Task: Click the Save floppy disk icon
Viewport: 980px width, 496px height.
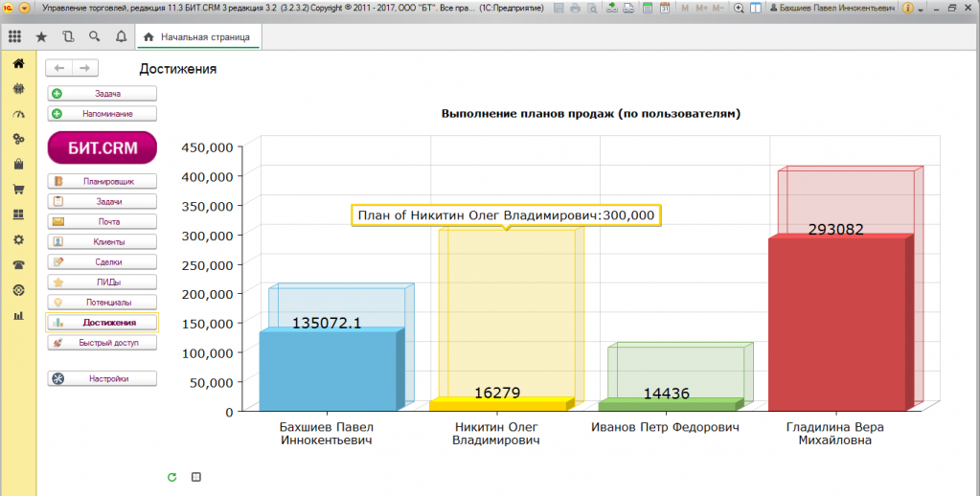Action: click(x=558, y=8)
